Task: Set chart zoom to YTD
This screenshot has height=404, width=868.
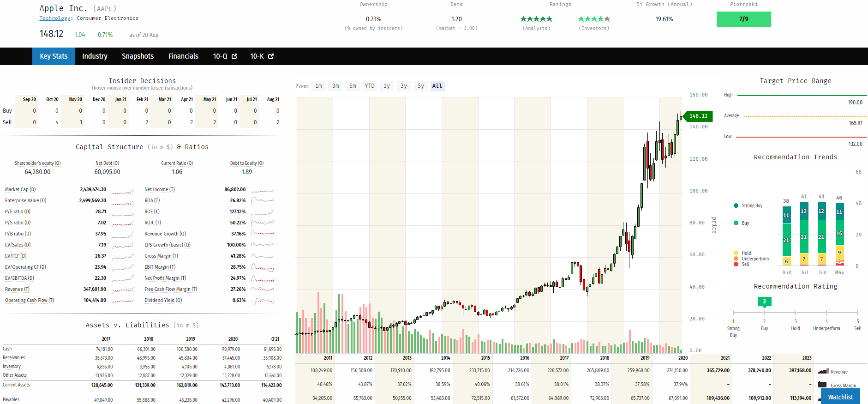Action: [x=370, y=86]
